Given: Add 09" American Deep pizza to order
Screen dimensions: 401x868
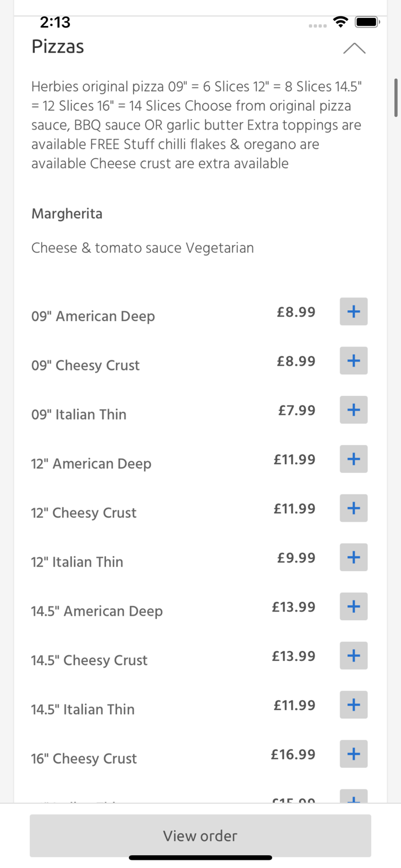Looking at the screenshot, I should 354,311.
